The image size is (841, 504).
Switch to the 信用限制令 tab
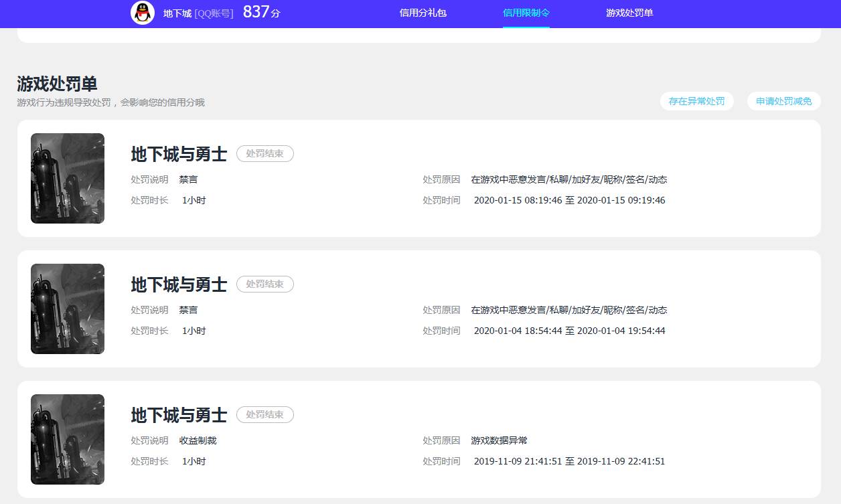coord(526,13)
